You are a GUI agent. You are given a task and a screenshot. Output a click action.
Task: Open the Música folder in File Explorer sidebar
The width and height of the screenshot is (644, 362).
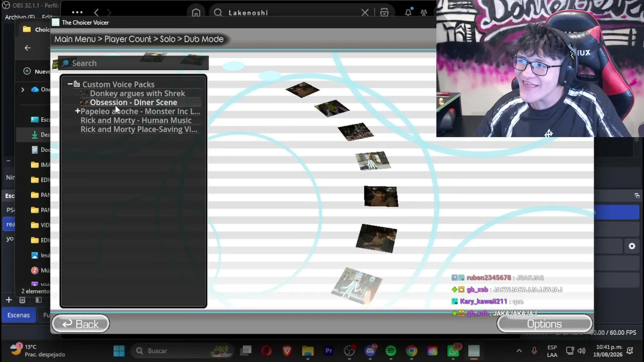click(x=40, y=270)
